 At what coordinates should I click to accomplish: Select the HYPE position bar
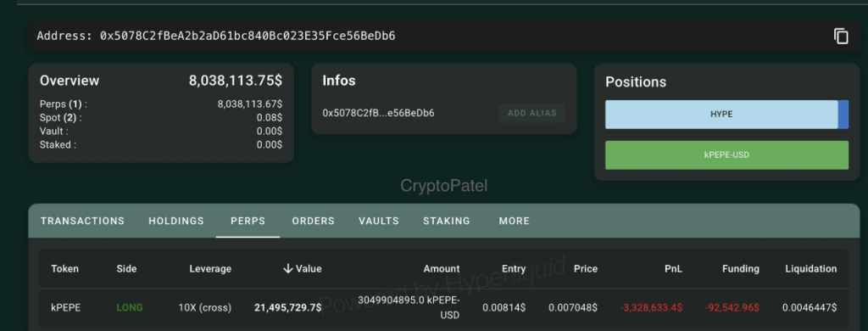tap(721, 115)
